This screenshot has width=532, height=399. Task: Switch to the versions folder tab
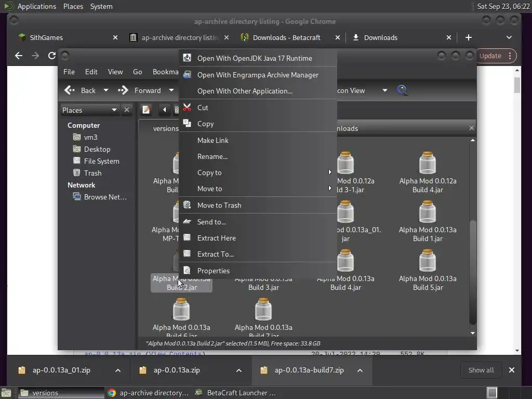click(165, 128)
